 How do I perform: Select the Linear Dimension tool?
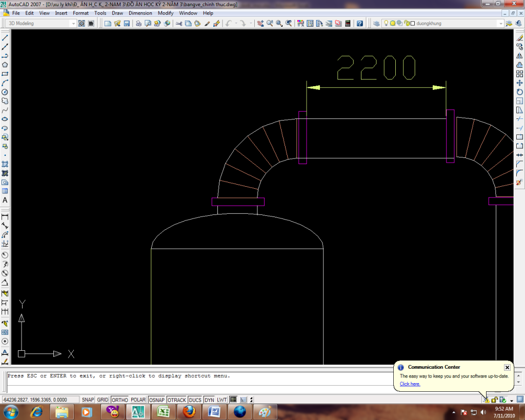5,217
